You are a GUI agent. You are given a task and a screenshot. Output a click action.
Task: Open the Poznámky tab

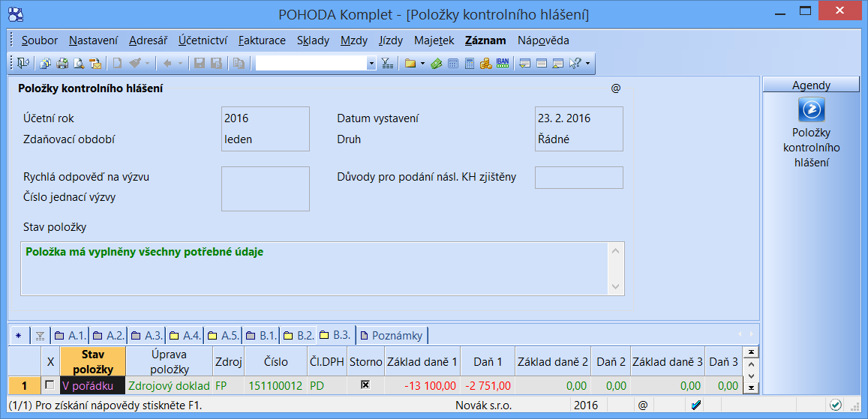click(392, 335)
